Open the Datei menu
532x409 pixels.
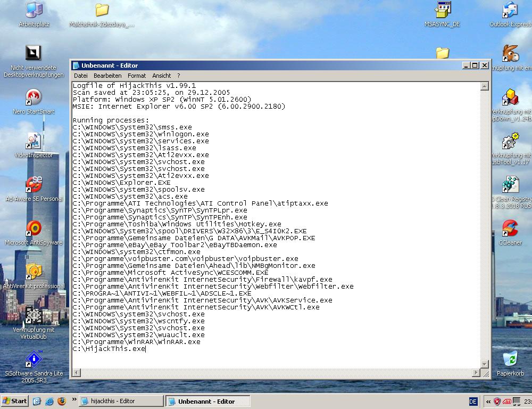(81, 76)
